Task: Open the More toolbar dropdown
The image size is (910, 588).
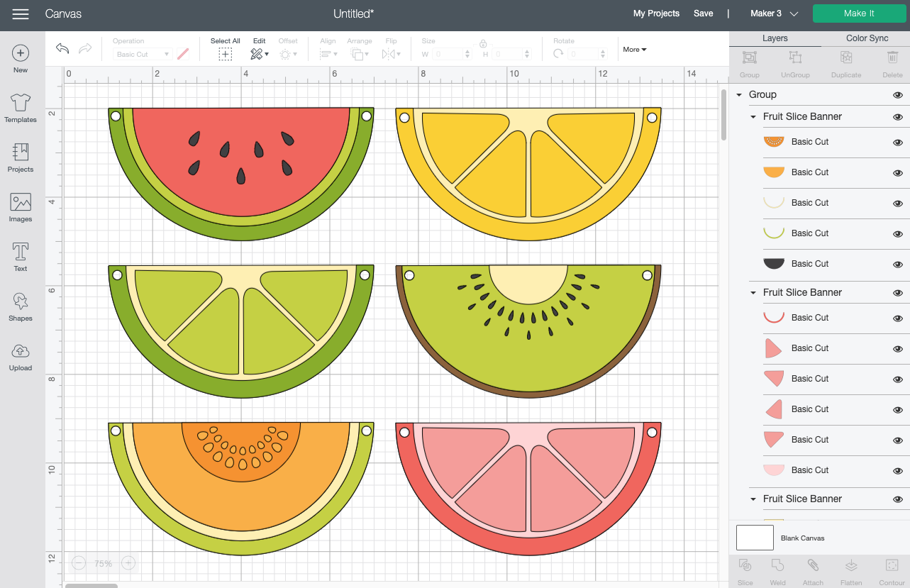Action: tap(635, 50)
